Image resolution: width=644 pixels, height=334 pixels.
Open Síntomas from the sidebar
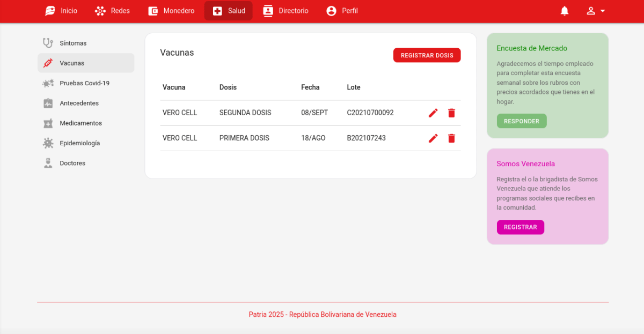[73, 43]
